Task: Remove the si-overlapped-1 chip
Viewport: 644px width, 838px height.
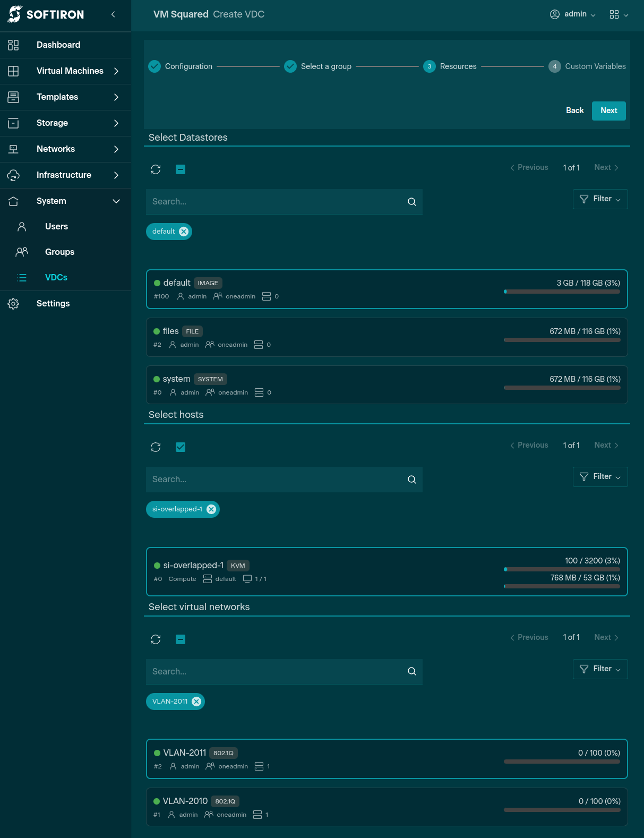Action: tap(211, 509)
